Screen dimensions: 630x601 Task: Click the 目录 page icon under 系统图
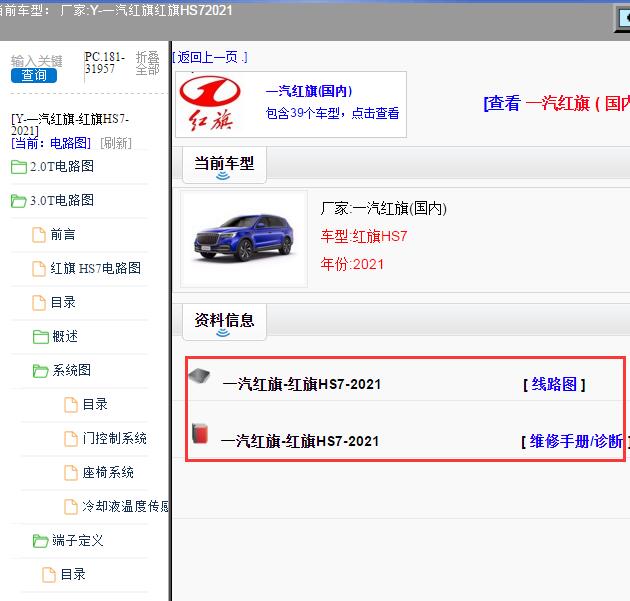[71, 405]
